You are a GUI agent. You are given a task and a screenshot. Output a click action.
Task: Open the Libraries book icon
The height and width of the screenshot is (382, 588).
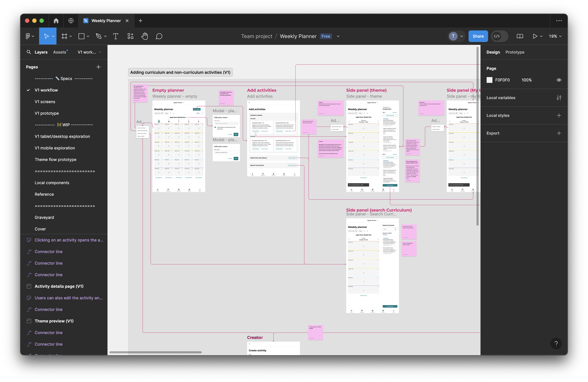pos(520,36)
